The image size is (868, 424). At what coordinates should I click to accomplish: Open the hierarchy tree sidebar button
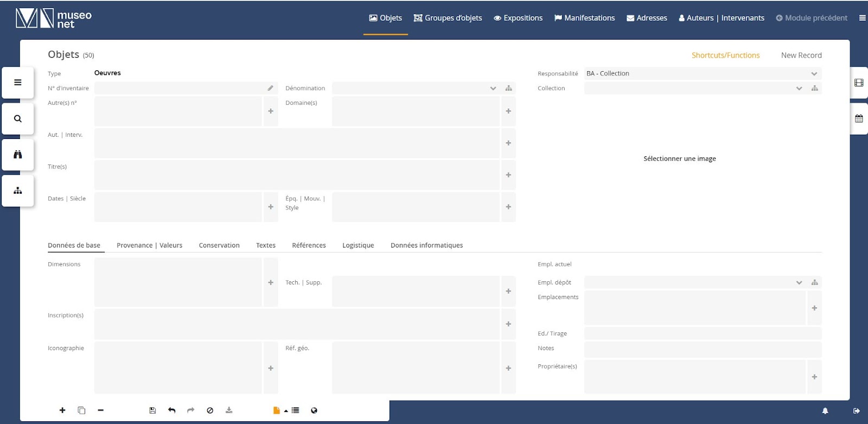pyautogui.click(x=18, y=191)
